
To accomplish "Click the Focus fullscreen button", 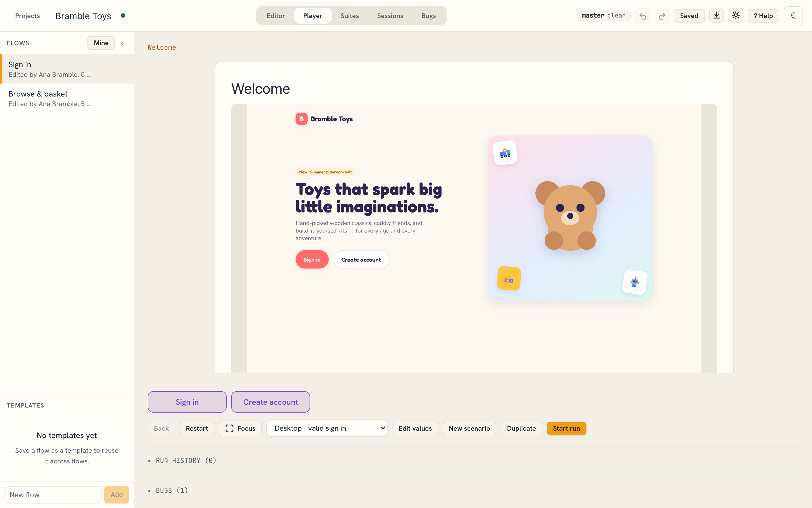I will point(240,428).
